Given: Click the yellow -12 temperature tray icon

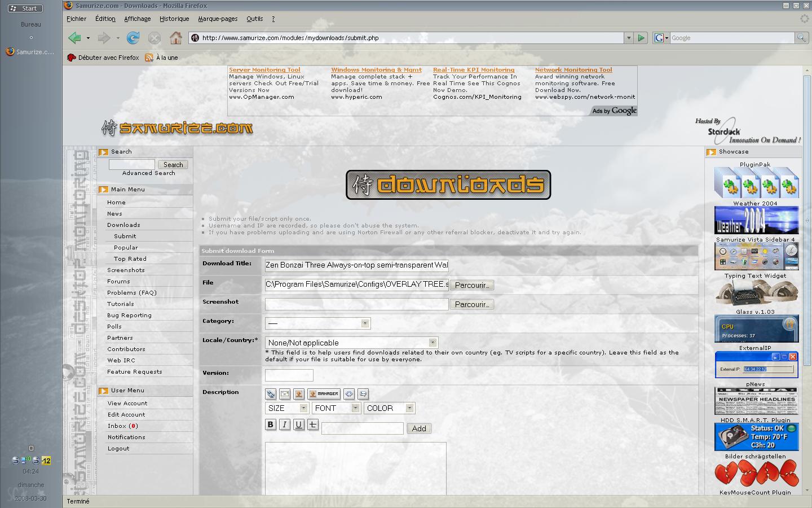Looking at the screenshot, I should (46, 461).
